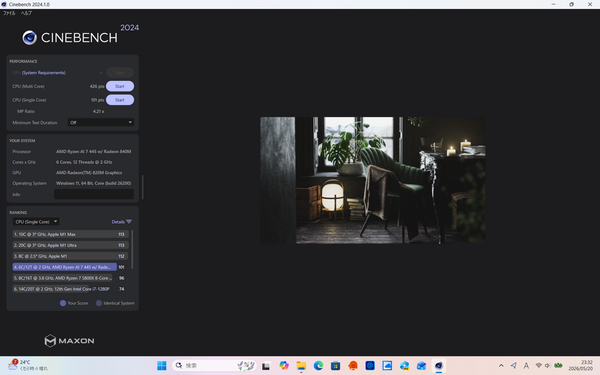Viewport: 600px width, 375px height.
Task: Click the battery tray icon
Action: click(x=558, y=366)
